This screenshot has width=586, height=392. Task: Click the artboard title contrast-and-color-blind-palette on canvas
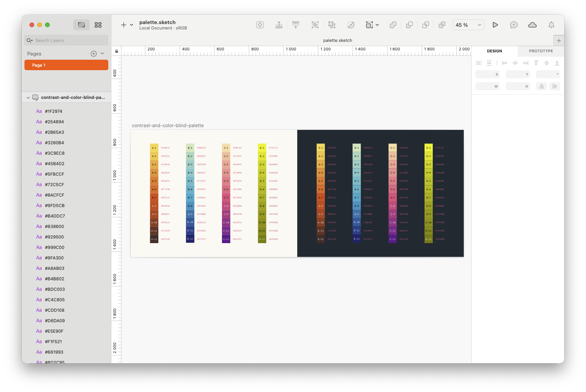tap(168, 126)
